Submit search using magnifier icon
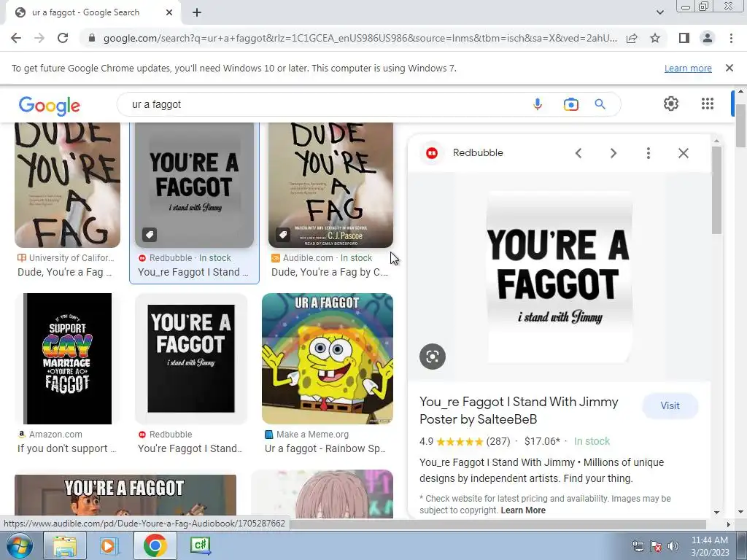This screenshot has width=747, height=560. coord(600,104)
